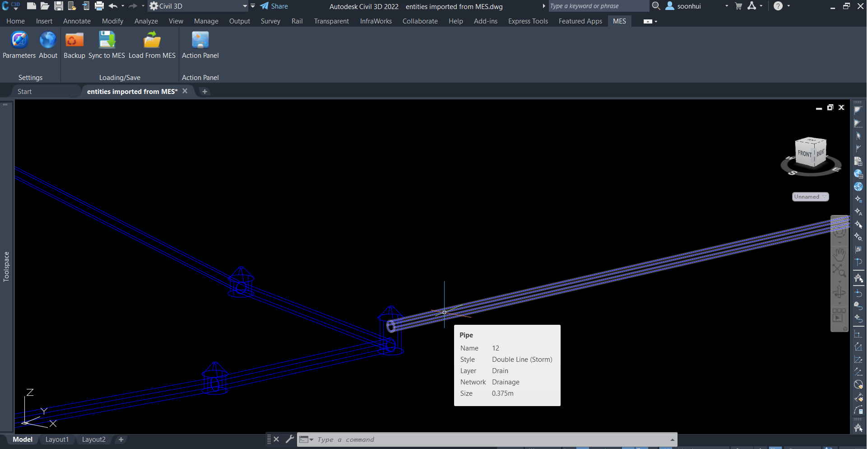Click the Zoom Extents tool in navigation bar
The height and width of the screenshot is (449, 868).
coord(839,271)
